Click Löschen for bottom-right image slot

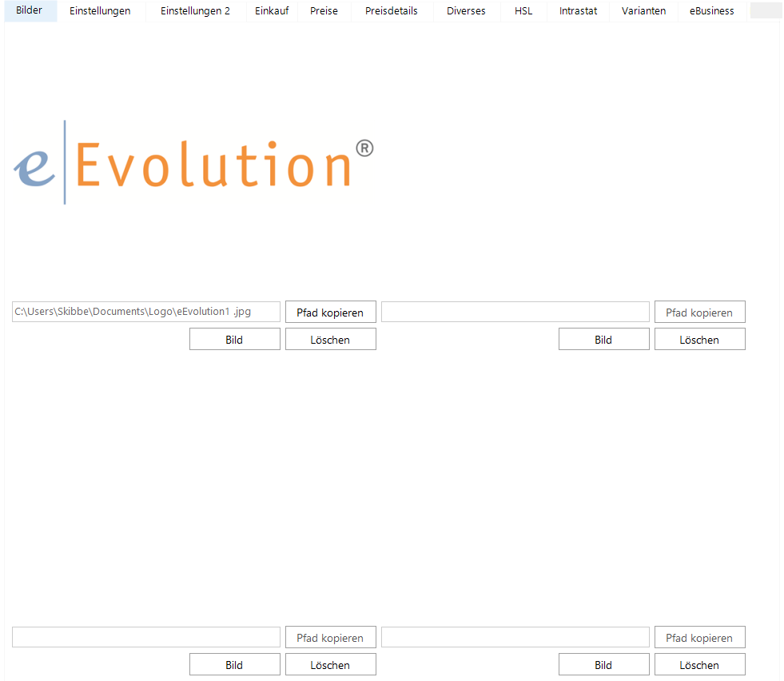[x=700, y=664]
